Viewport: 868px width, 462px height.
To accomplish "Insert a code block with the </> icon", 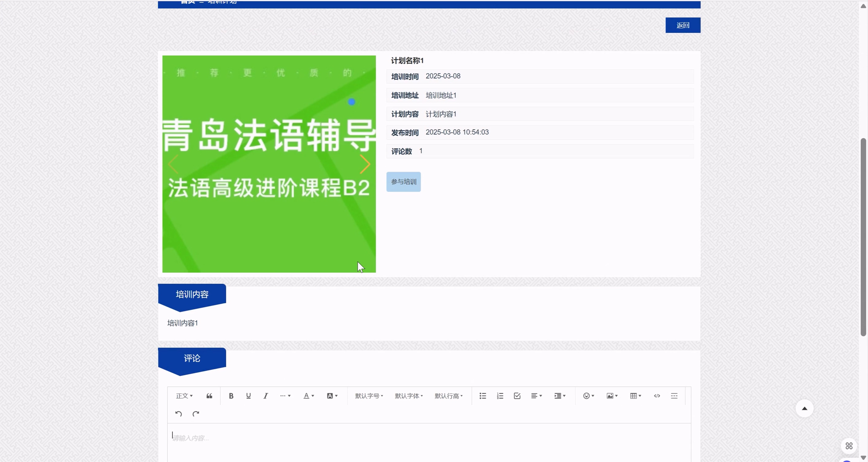I will [657, 396].
